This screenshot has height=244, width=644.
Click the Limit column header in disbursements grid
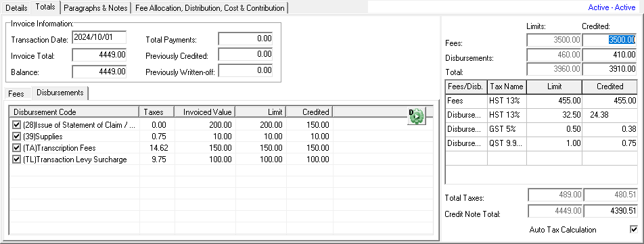[261, 112]
